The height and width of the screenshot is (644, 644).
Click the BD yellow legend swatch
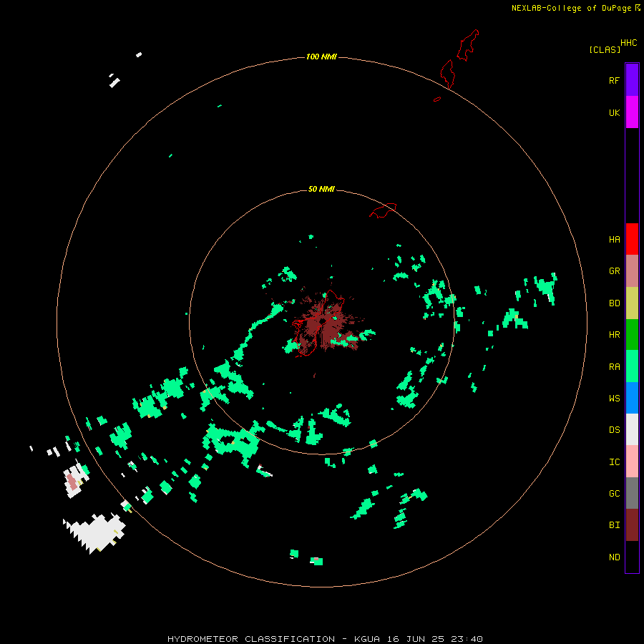(632, 303)
